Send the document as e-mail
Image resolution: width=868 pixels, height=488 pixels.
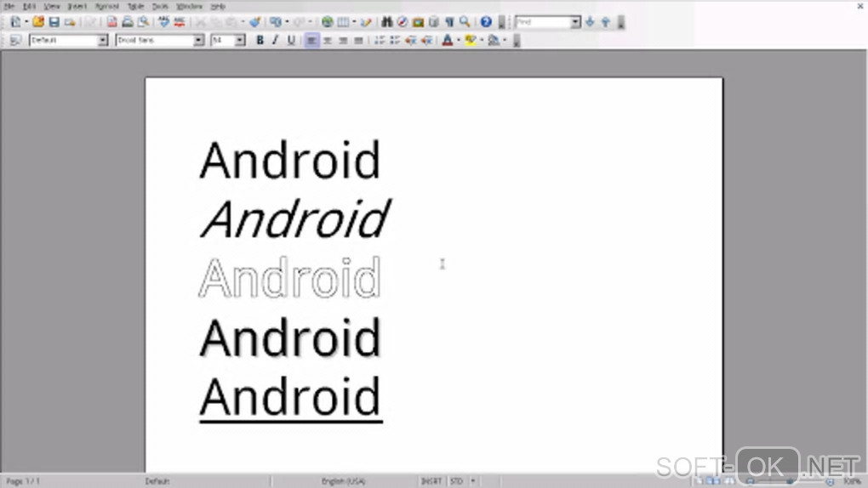click(x=70, y=22)
